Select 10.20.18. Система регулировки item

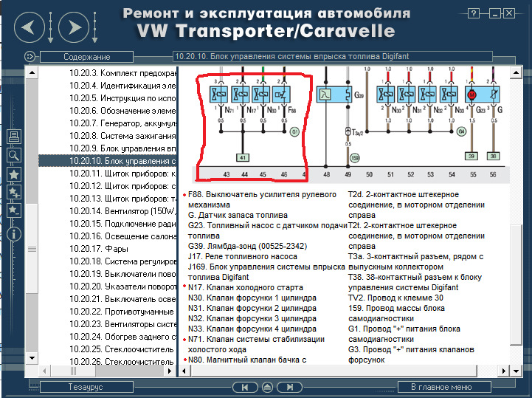coord(122,261)
